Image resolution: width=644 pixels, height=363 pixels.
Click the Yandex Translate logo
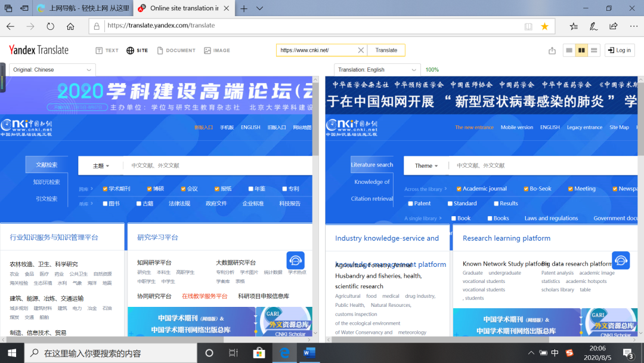39,50
